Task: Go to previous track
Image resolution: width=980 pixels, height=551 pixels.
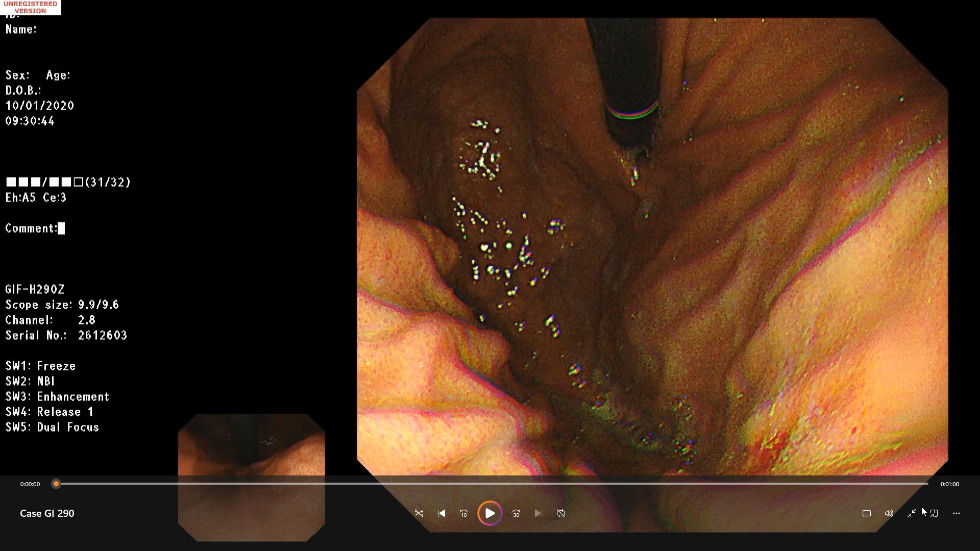Action: [442, 513]
